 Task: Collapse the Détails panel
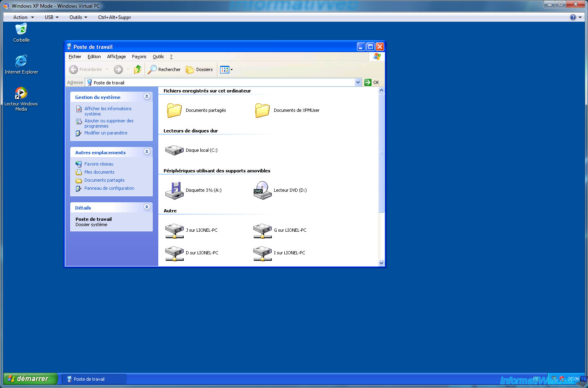[147, 207]
